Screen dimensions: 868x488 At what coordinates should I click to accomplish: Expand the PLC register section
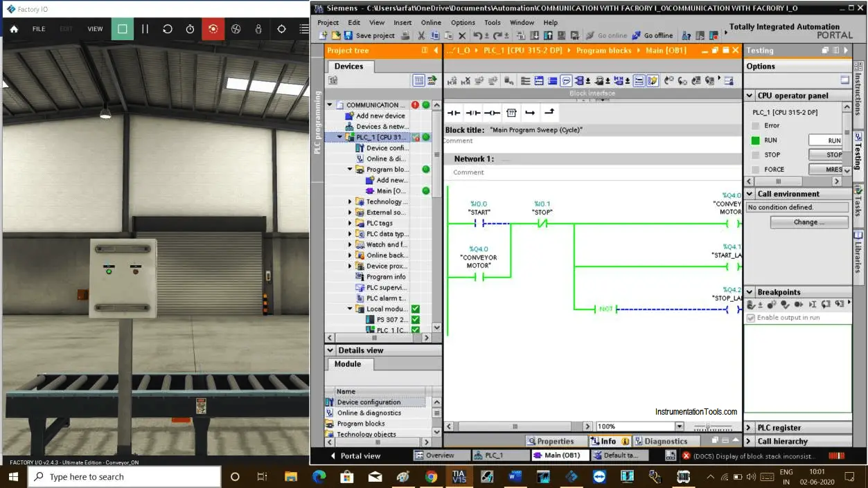click(x=750, y=428)
